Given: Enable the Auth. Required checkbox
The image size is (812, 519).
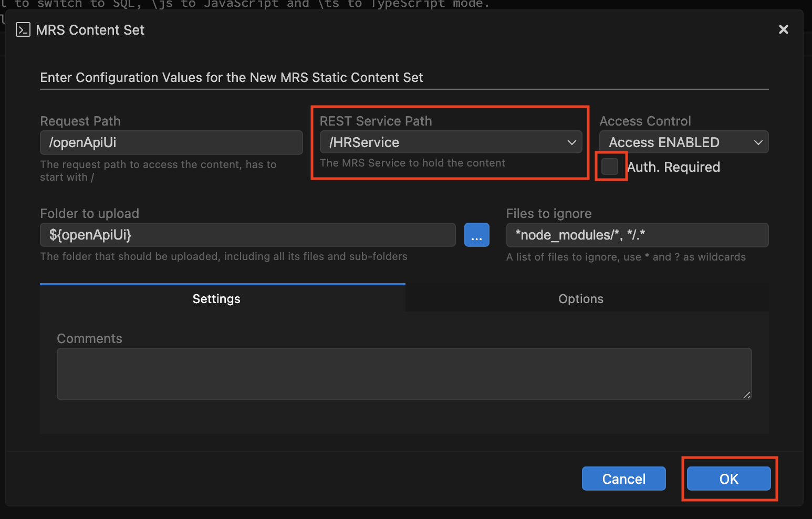Looking at the screenshot, I should pos(610,167).
